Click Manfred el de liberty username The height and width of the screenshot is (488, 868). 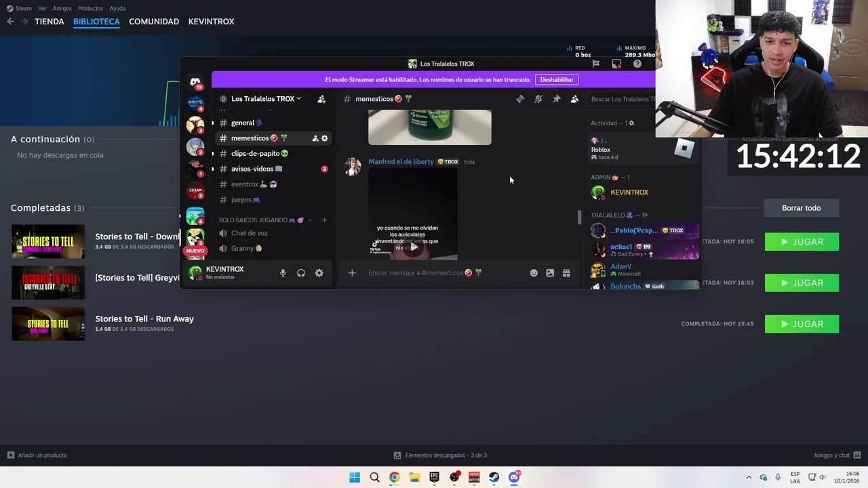pyautogui.click(x=401, y=162)
